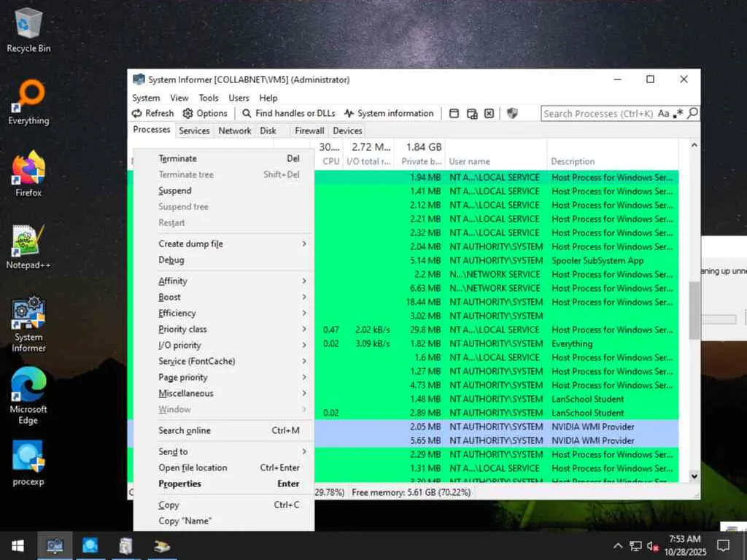Show hidden tray icons chevron
The width and height of the screenshot is (747, 560).
[x=618, y=545]
